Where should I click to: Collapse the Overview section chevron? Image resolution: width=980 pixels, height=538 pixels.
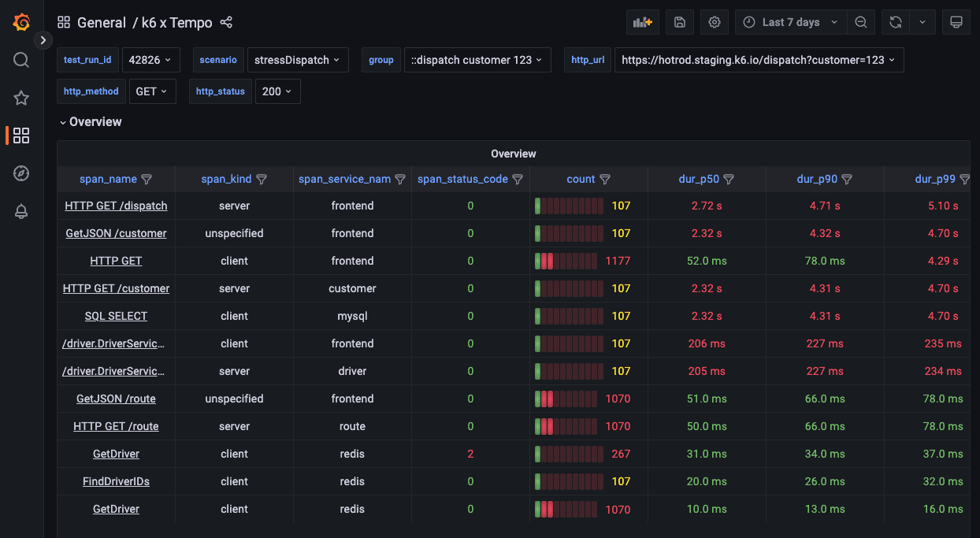63,122
